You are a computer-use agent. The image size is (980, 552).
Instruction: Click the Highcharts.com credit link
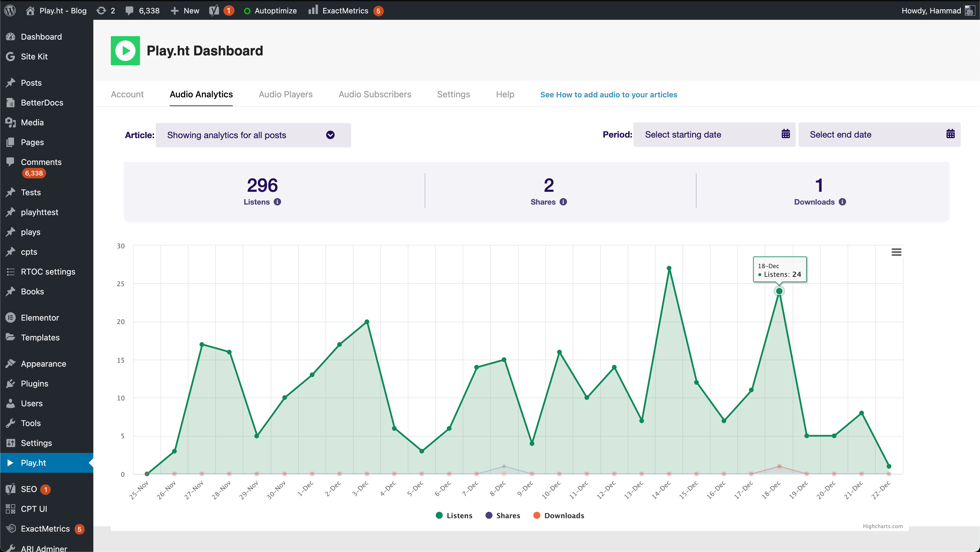click(x=883, y=526)
